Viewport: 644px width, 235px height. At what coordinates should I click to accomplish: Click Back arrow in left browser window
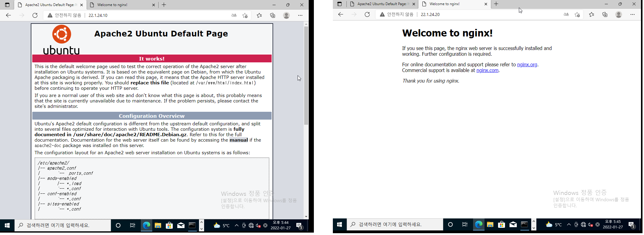pos(8,15)
